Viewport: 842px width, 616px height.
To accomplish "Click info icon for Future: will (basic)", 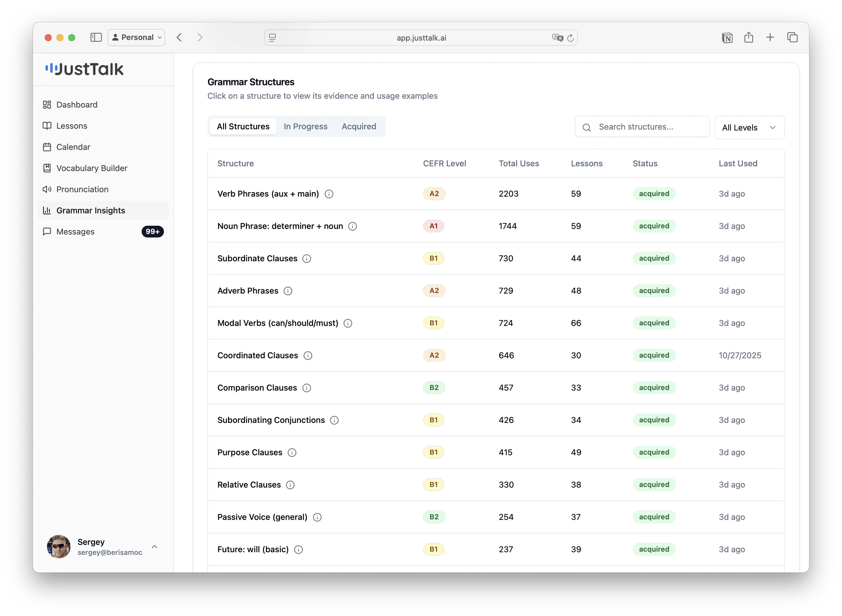I will tap(298, 550).
